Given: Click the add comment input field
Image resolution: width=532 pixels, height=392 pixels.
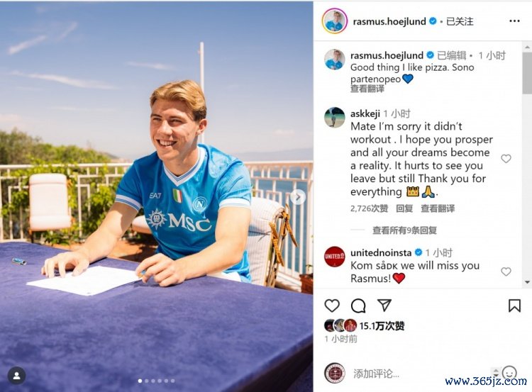Looking at the screenshot, I should click(x=420, y=374).
